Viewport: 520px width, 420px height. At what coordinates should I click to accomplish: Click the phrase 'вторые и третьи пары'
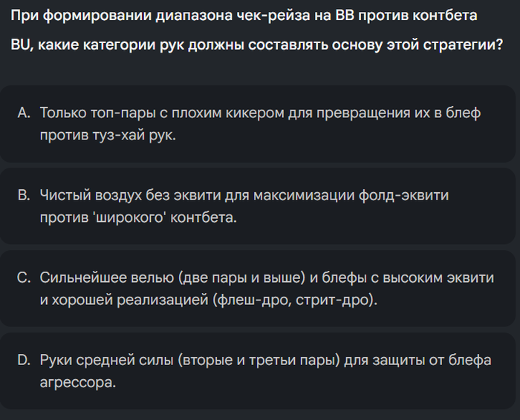[x=259, y=360]
